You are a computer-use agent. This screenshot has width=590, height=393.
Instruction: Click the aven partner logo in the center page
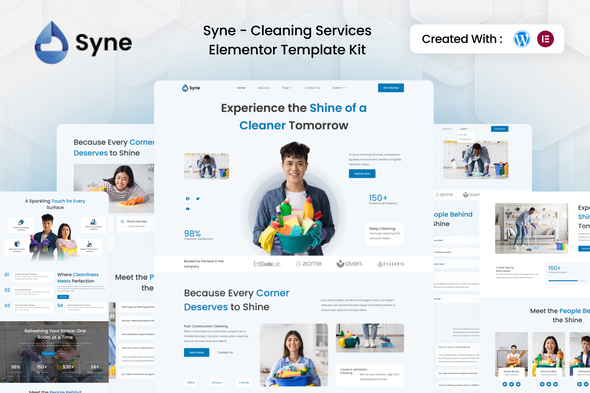click(350, 264)
